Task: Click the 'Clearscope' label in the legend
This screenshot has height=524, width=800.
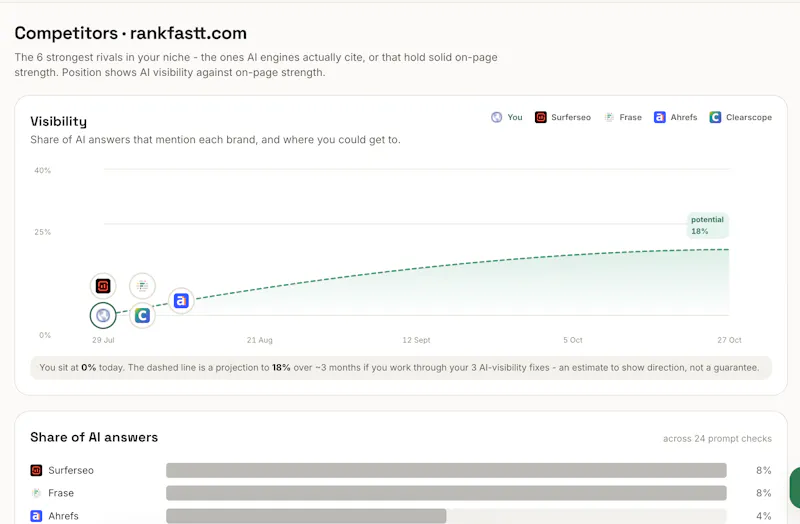Action: point(749,117)
